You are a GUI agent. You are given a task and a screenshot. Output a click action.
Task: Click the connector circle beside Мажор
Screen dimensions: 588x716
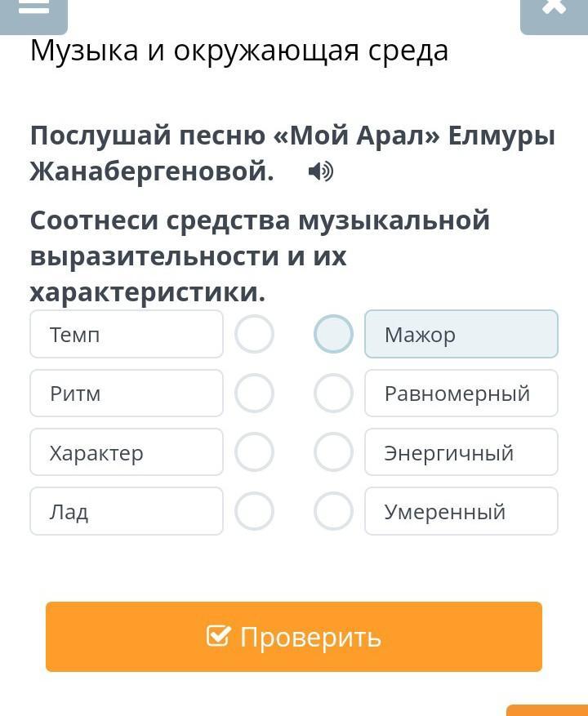(333, 334)
